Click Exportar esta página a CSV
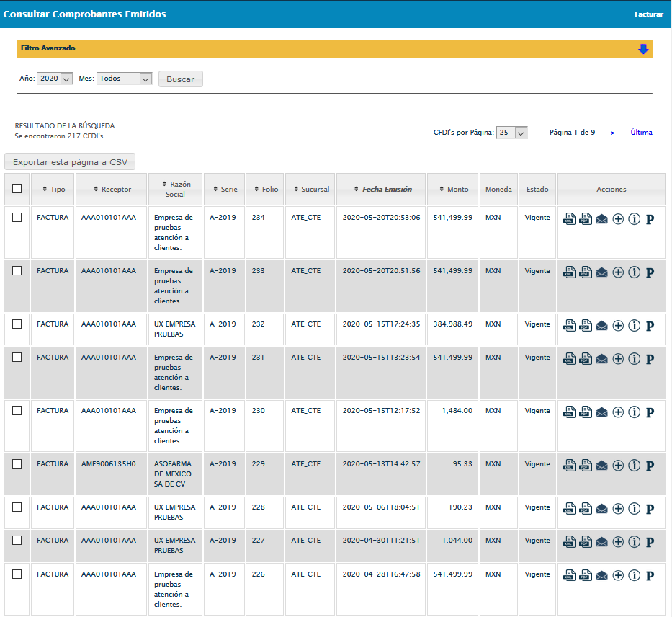 pos(70,162)
